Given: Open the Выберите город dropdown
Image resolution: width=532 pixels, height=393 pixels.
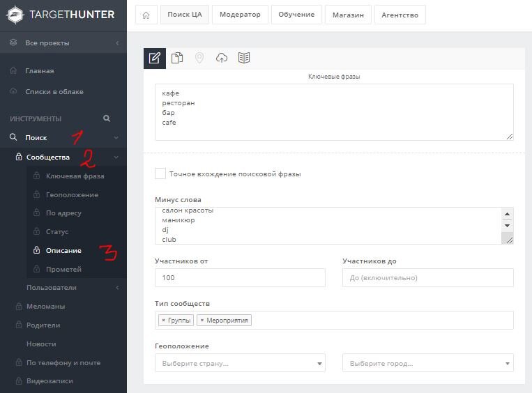Looking at the screenshot, I should click(x=428, y=363).
